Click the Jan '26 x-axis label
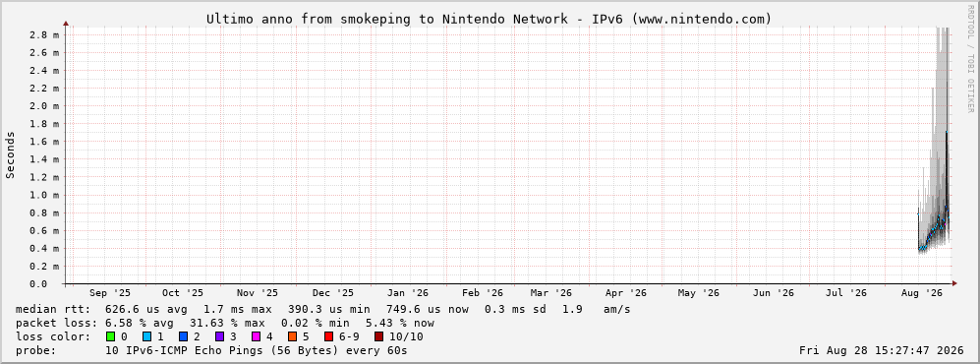The width and height of the screenshot is (980, 364). tap(408, 293)
